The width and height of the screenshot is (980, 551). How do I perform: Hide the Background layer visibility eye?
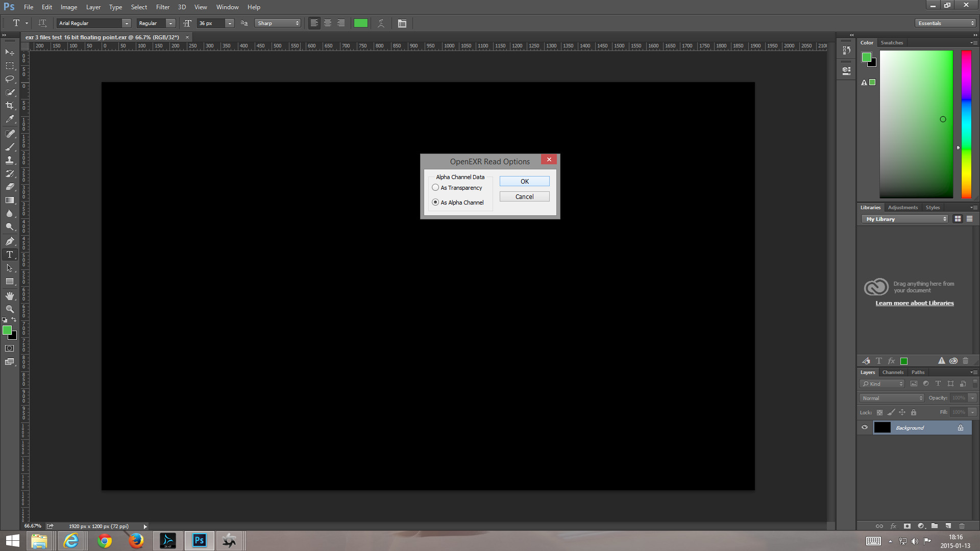tap(865, 428)
